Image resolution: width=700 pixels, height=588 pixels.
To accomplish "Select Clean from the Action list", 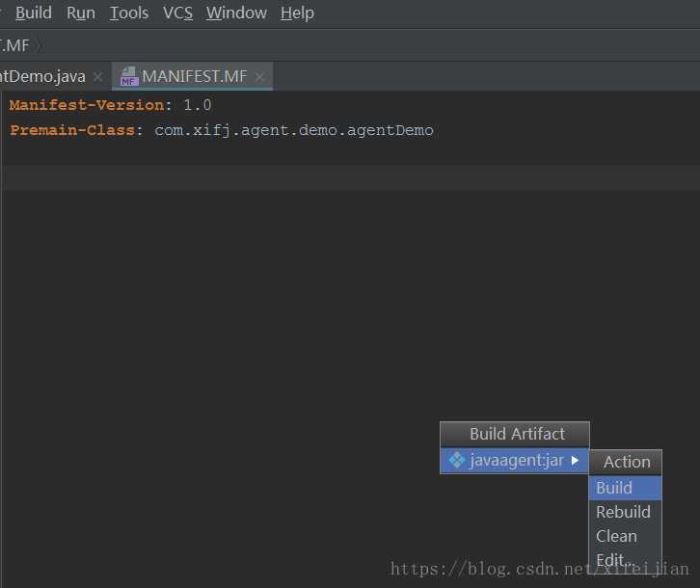I will [616, 536].
